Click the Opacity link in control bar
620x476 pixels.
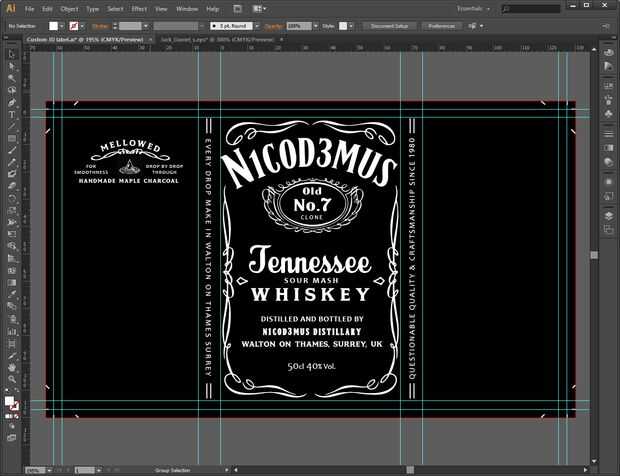pyautogui.click(x=274, y=26)
